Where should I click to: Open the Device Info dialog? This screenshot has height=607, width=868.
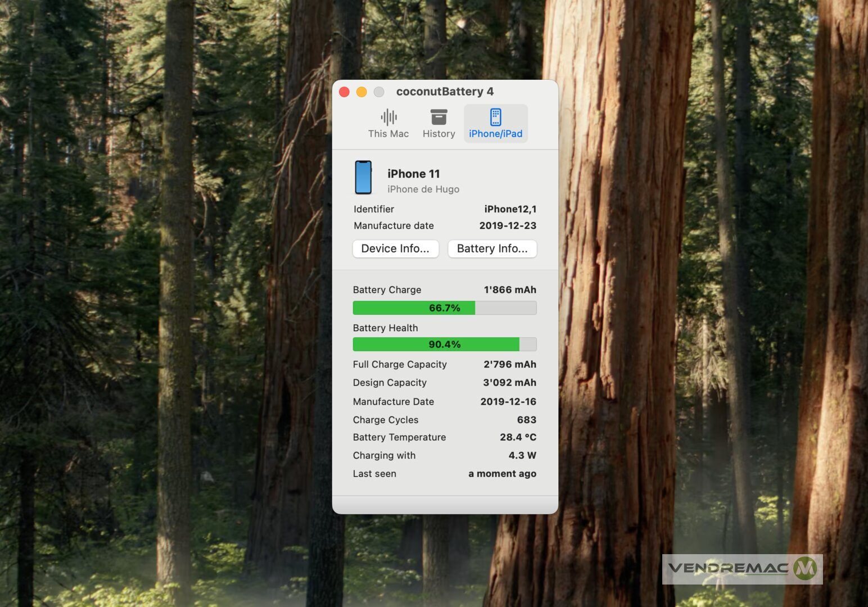pos(395,248)
